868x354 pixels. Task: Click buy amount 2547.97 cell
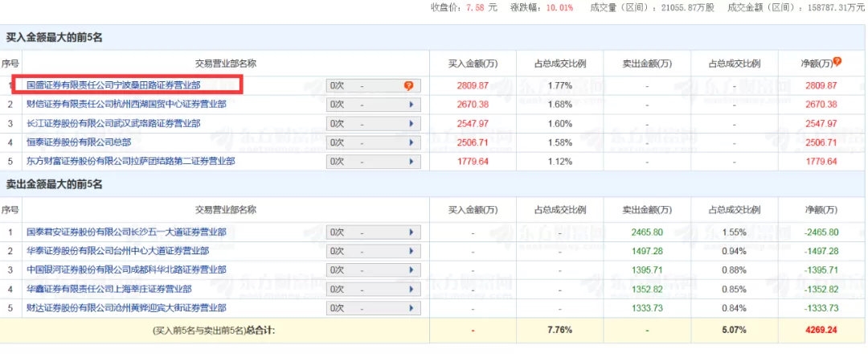pos(473,124)
